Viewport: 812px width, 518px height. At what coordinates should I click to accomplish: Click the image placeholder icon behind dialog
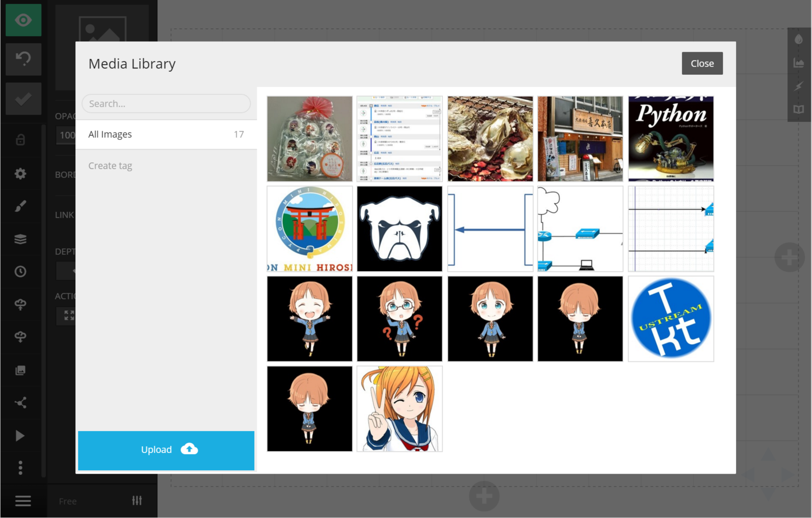(x=102, y=29)
